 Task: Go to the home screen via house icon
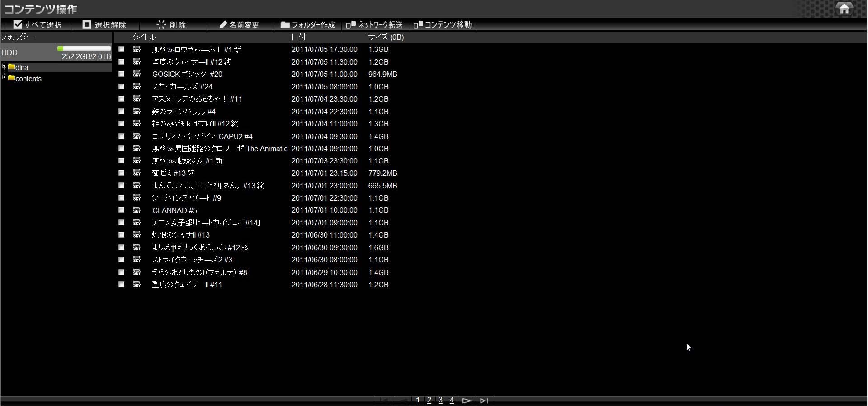(x=844, y=9)
